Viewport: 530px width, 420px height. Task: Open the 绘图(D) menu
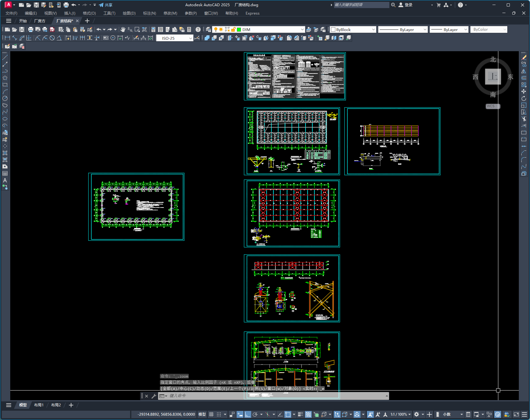[x=129, y=13]
